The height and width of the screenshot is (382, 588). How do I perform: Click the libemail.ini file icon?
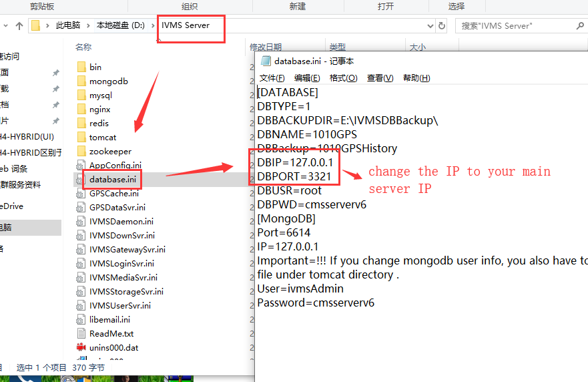tap(81, 319)
